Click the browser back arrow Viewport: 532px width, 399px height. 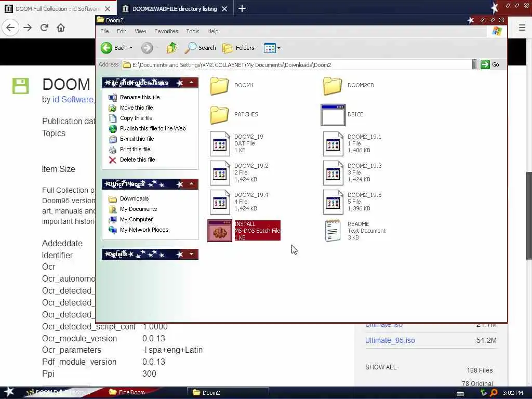(10, 28)
